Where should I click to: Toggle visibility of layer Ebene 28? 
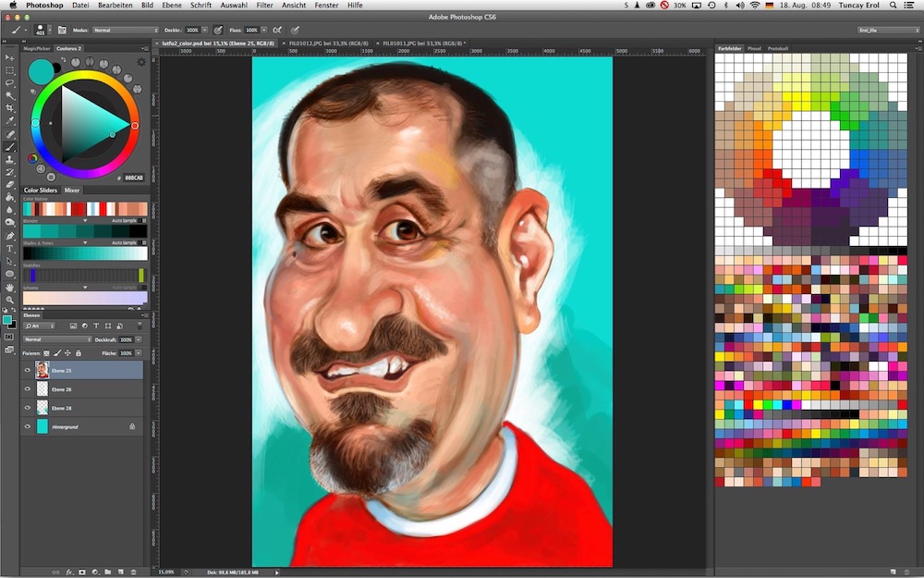pos(27,408)
